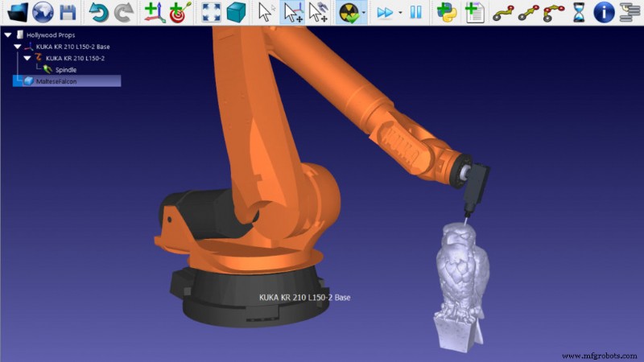Add a Python program
This screenshot has width=644, height=362.
447,12
